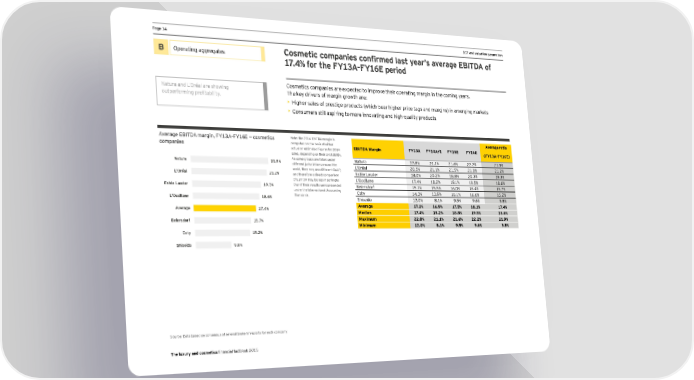Select the headline starting "Cosmetic companies confirmed"
This screenshot has height=380, width=694.
pyautogui.click(x=387, y=62)
